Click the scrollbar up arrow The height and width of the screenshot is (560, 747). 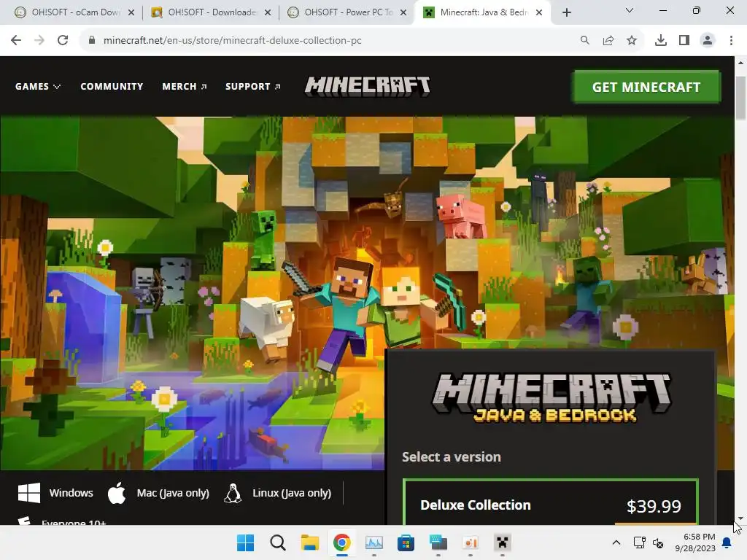[x=740, y=63]
